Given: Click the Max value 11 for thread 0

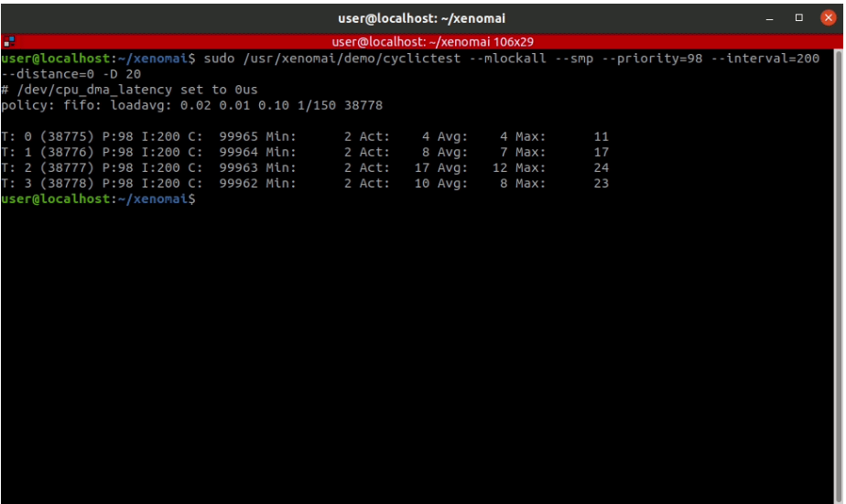Looking at the screenshot, I should pos(601,136).
